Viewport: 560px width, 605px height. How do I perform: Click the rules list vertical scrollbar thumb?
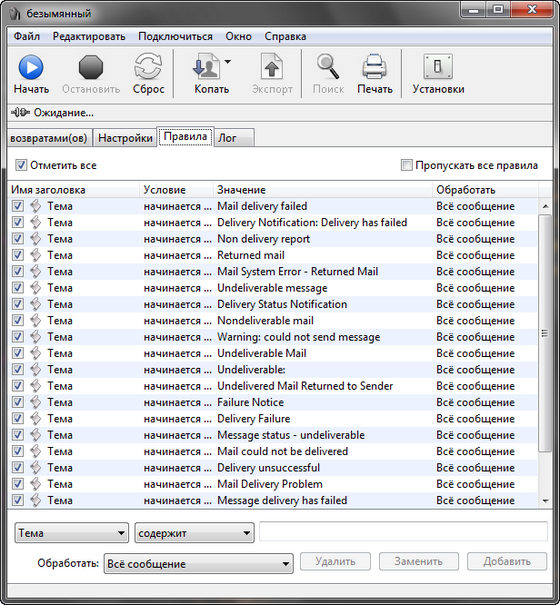pyautogui.click(x=545, y=333)
